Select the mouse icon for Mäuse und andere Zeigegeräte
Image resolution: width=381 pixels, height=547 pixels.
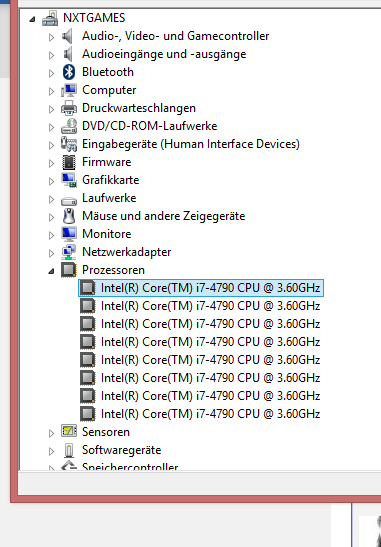[x=69, y=216]
